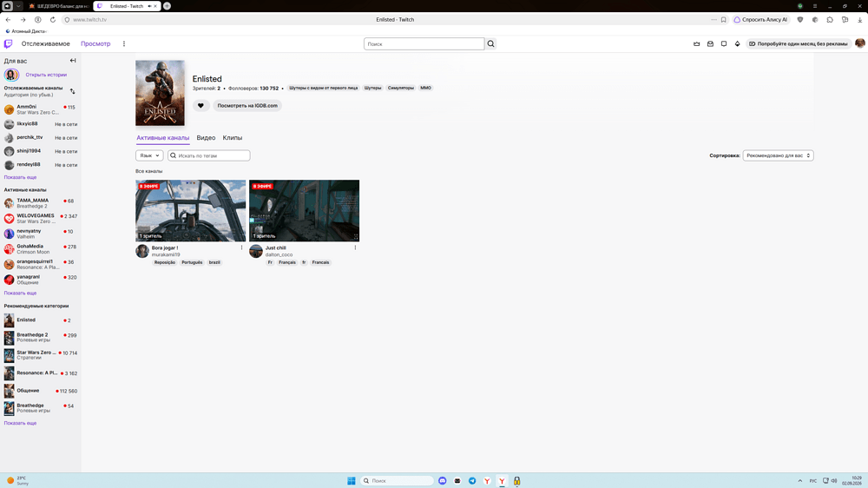
Task: Open the TAMA_MAMA active channel
Action: (40, 203)
